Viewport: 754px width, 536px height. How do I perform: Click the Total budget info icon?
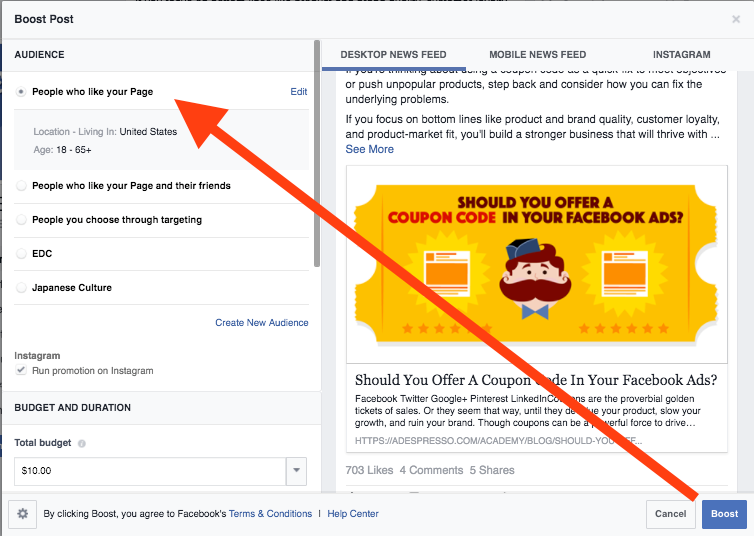point(82,443)
